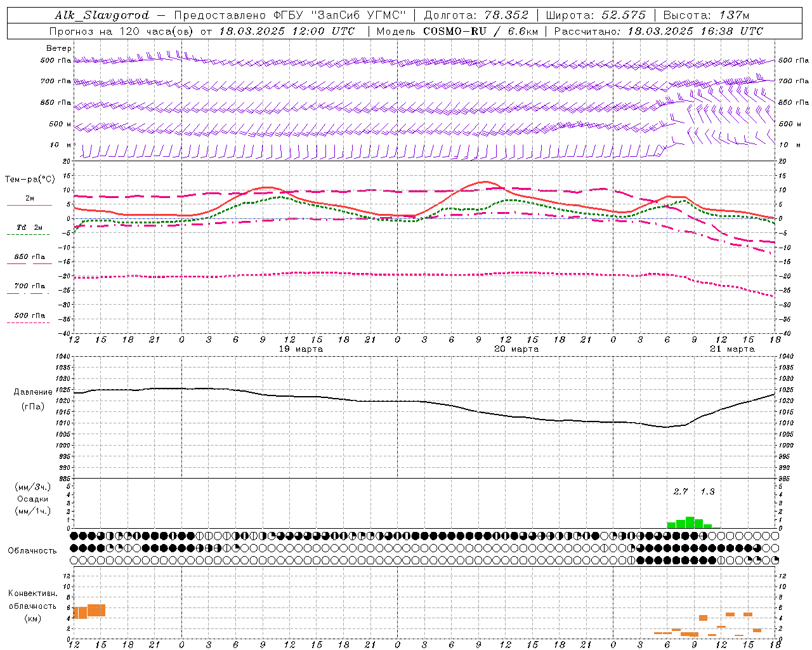Click the Тем-ра(°C) temperature panel label
Image resolution: width=812 pixels, height=650 pixels.
(x=30, y=180)
